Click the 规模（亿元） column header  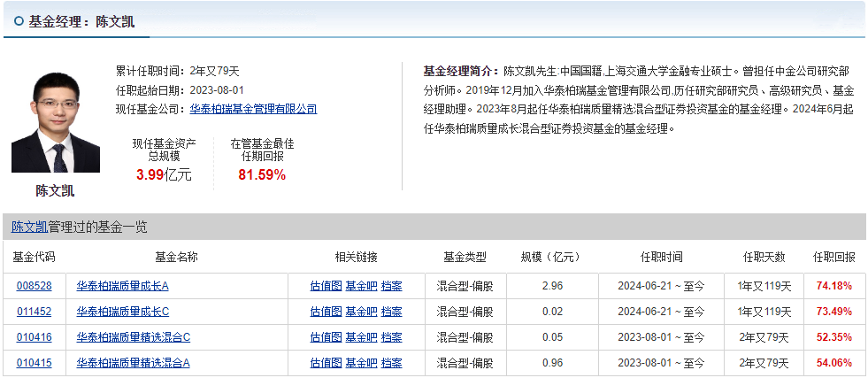click(552, 257)
